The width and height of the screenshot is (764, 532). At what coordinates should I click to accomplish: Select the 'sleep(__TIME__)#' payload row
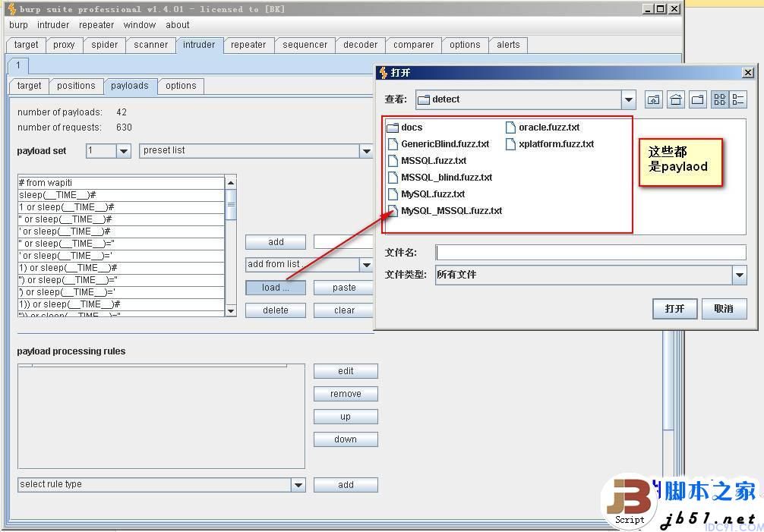tap(121, 195)
